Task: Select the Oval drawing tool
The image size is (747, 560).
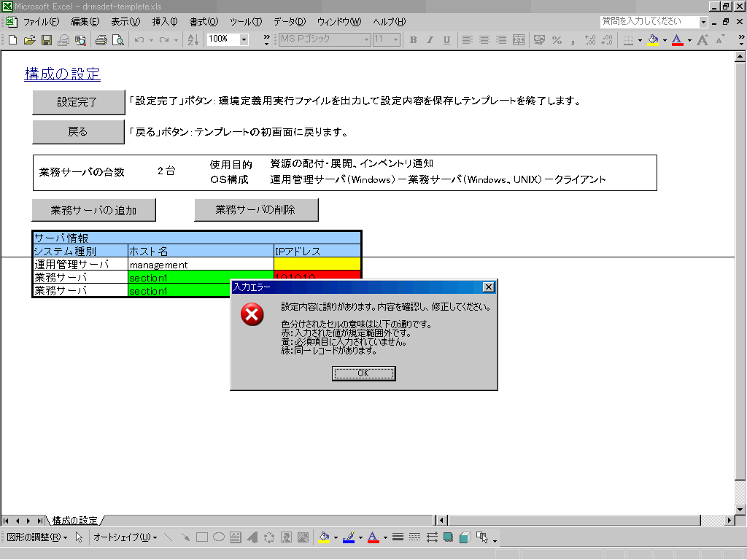Action: click(x=219, y=537)
